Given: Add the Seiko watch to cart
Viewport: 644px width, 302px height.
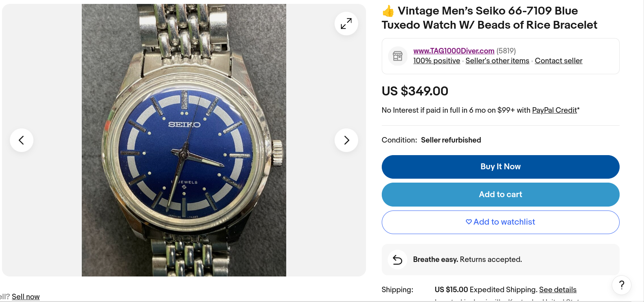Looking at the screenshot, I should coord(500,194).
